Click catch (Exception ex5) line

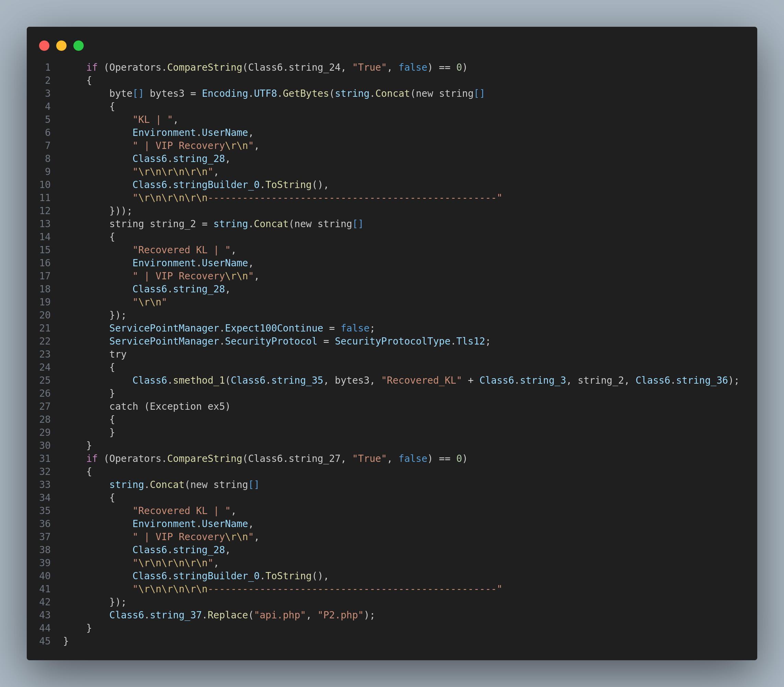[169, 406]
